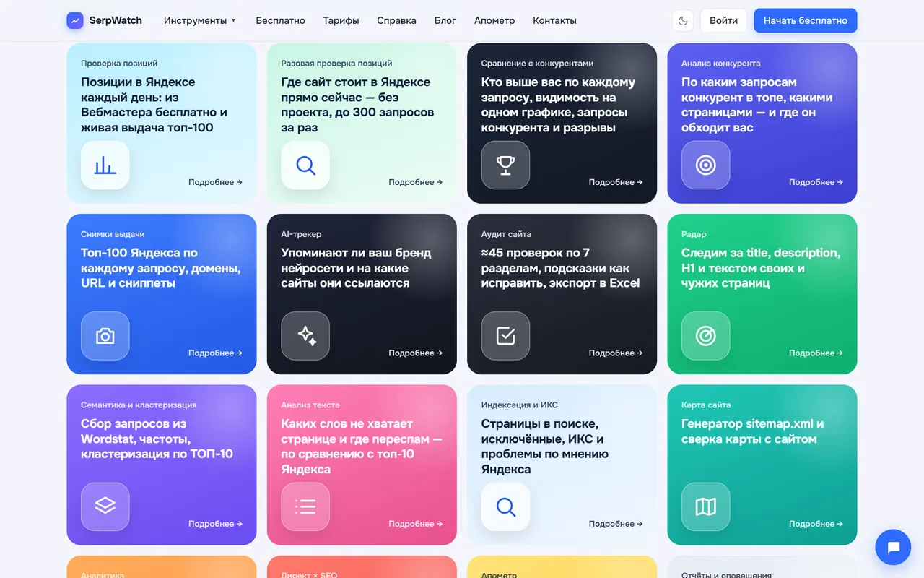The width and height of the screenshot is (924, 578).
Task: Open the Апометр nav link
Action: [494, 21]
